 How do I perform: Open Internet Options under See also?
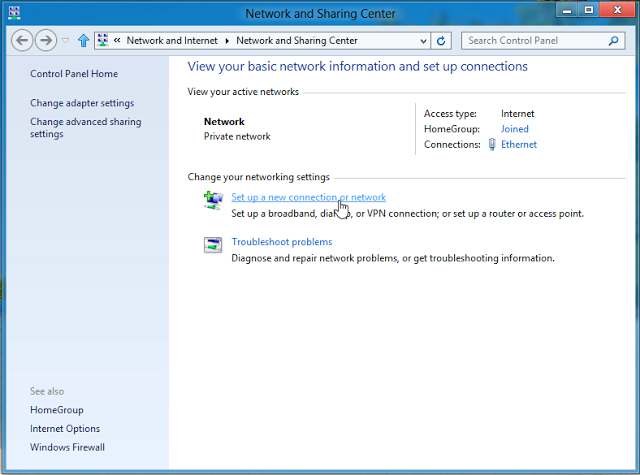coord(65,428)
